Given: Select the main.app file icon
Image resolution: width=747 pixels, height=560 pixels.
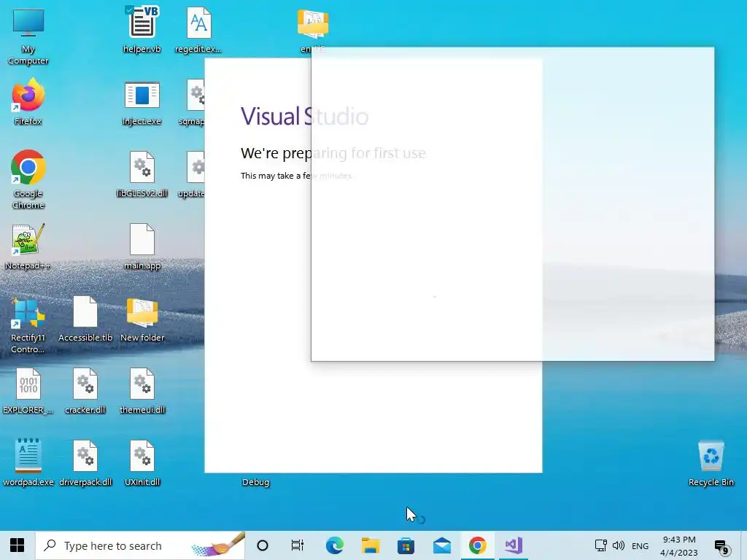Looking at the screenshot, I should [x=142, y=246].
